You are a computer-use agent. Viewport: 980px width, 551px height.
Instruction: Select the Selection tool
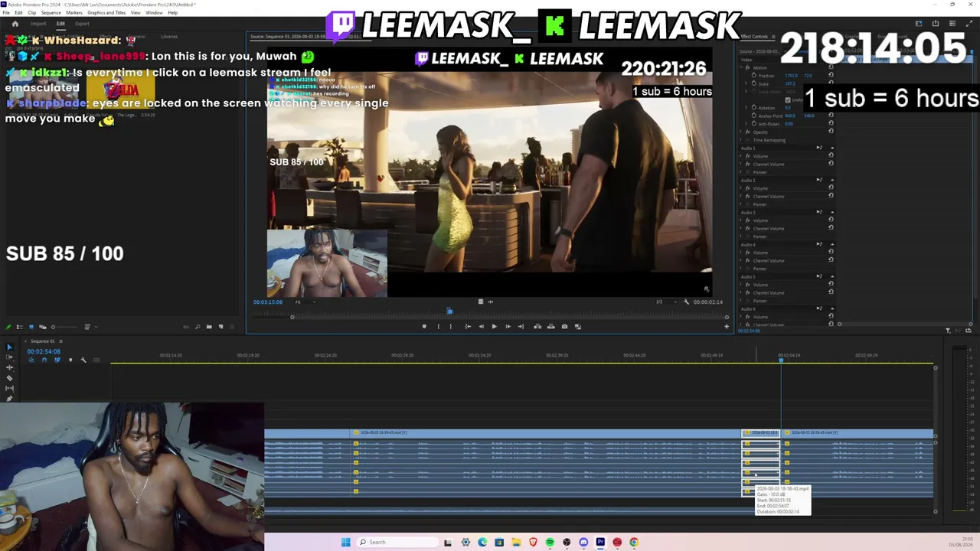coord(9,347)
